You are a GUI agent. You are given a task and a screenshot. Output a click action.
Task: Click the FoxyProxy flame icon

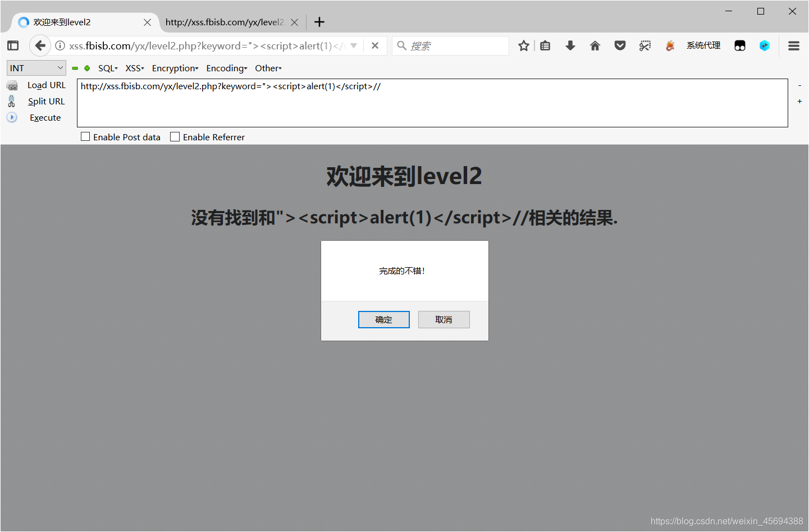670,45
